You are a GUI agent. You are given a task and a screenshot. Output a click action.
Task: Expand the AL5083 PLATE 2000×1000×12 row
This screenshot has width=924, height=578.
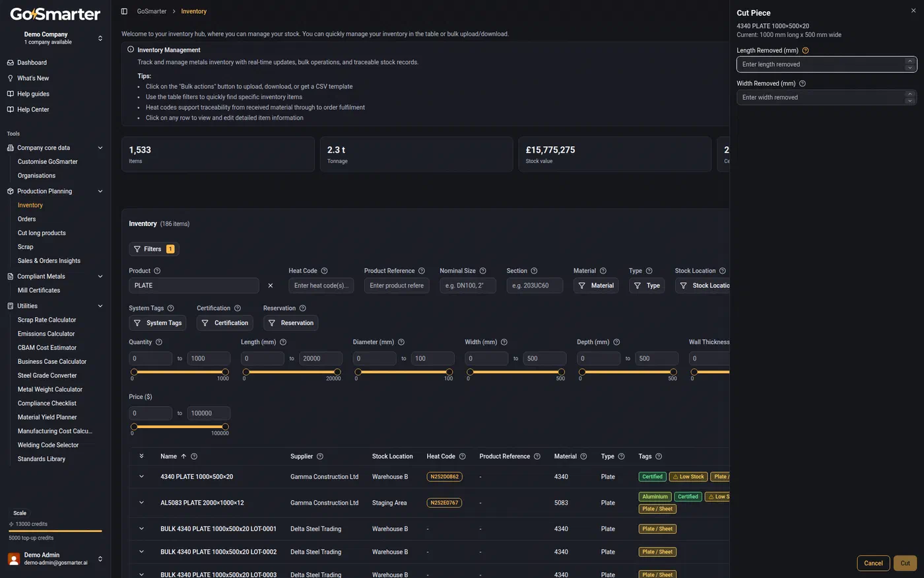(x=141, y=503)
